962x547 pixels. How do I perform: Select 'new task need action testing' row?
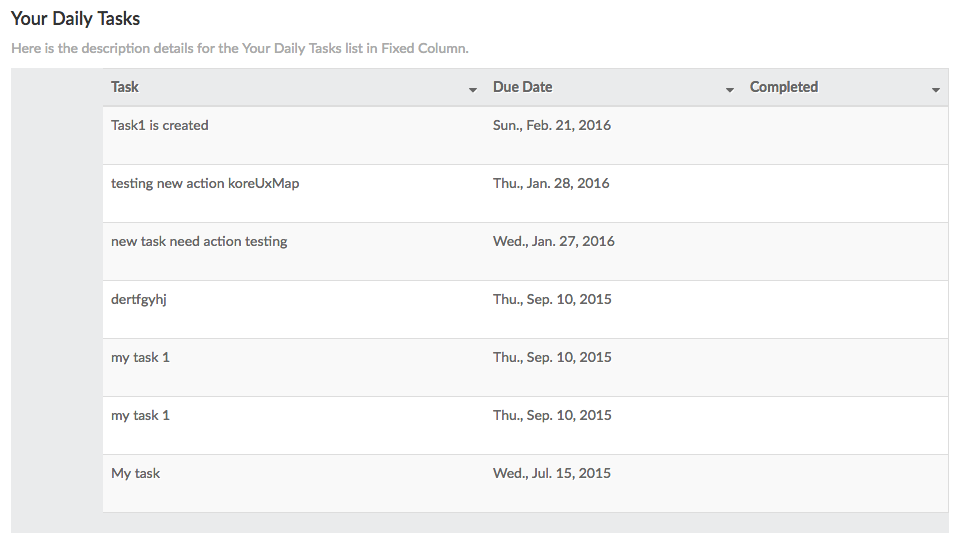(199, 242)
